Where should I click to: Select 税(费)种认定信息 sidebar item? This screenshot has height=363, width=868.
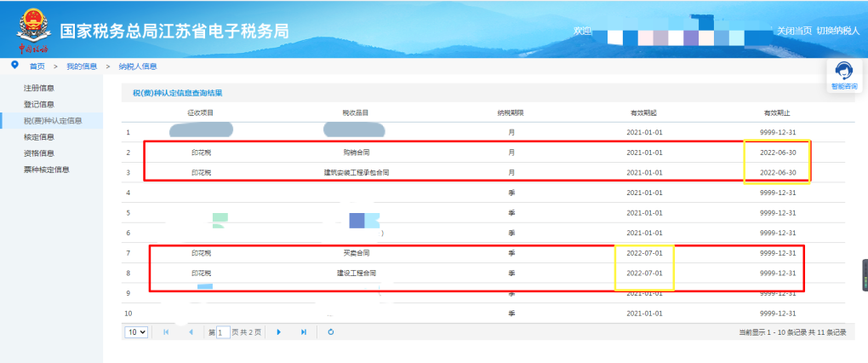tap(53, 121)
